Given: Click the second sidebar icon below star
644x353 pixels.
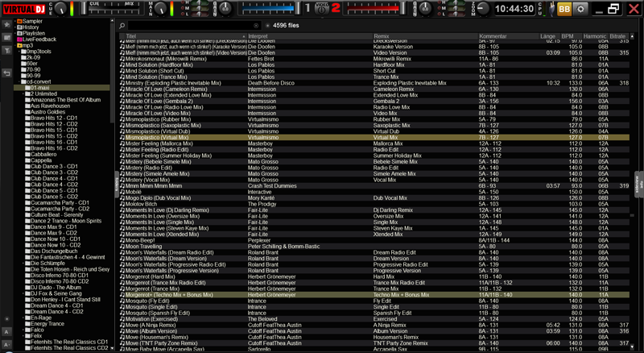Looking at the screenshot, I should [x=7, y=38].
